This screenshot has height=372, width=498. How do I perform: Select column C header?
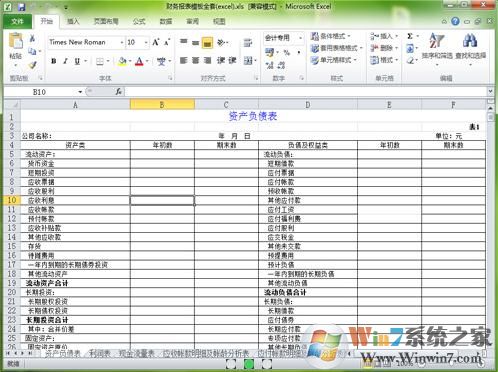pyautogui.click(x=226, y=105)
